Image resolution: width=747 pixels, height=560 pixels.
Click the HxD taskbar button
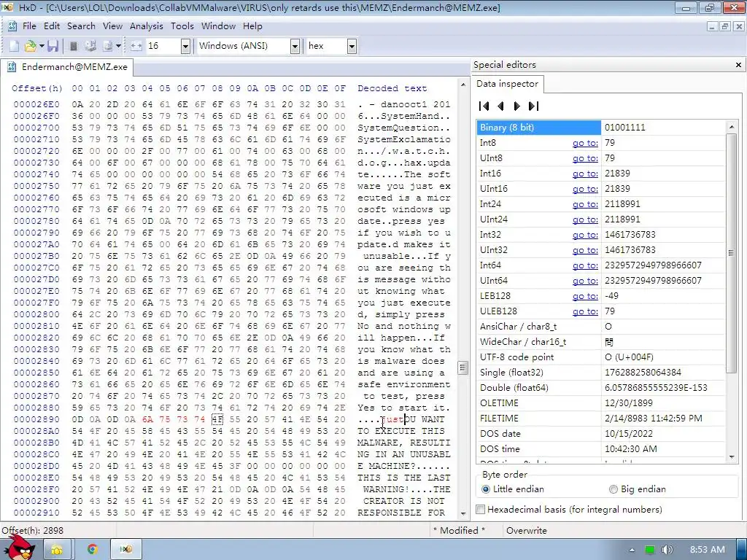pos(125,549)
